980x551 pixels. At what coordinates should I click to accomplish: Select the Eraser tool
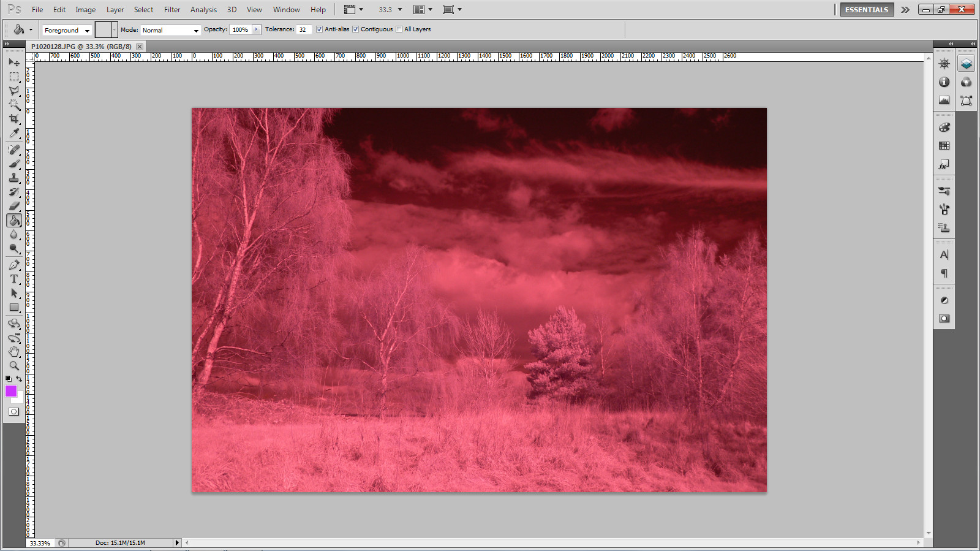pyautogui.click(x=14, y=206)
